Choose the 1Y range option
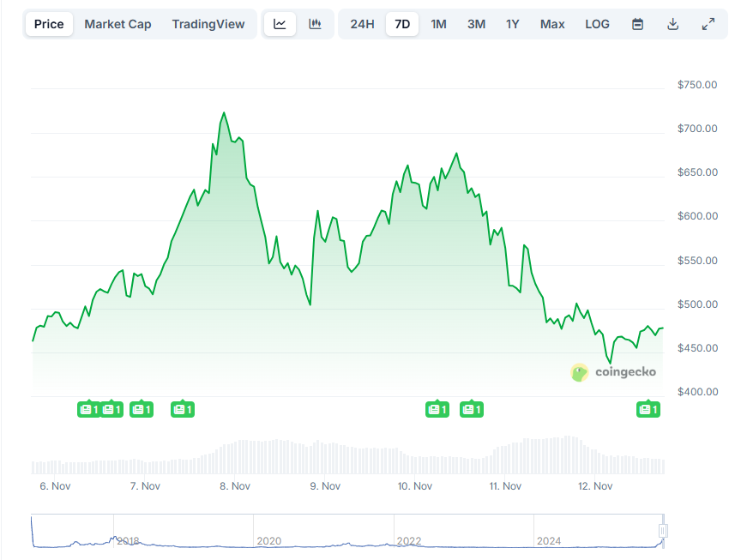The width and height of the screenshot is (729, 560). (x=512, y=24)
